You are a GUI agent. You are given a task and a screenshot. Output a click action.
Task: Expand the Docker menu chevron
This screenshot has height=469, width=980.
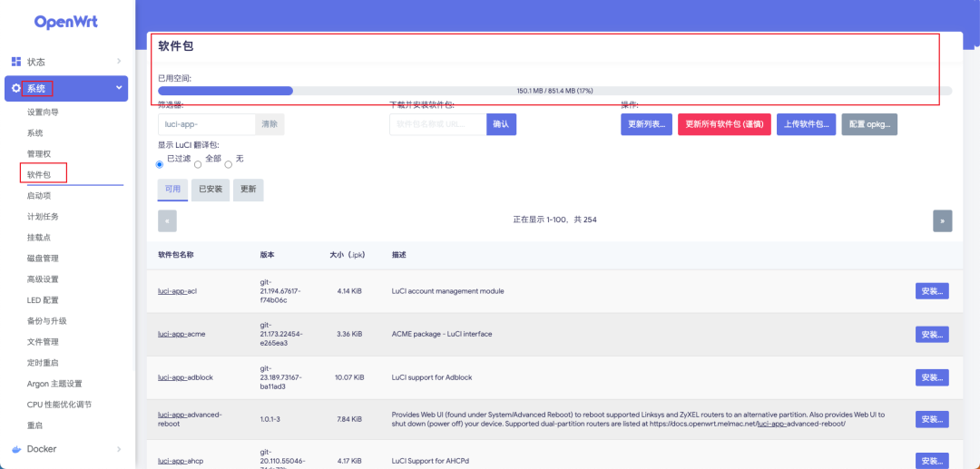click(x=119, y=448)
